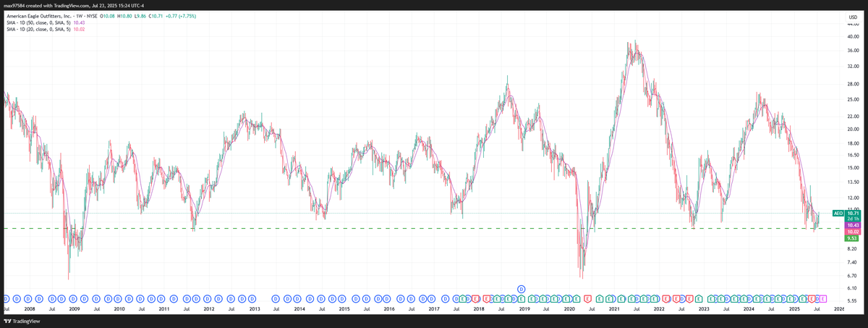
Task: Click the 25.00 price axis label
Action: (x=853, y=99)
